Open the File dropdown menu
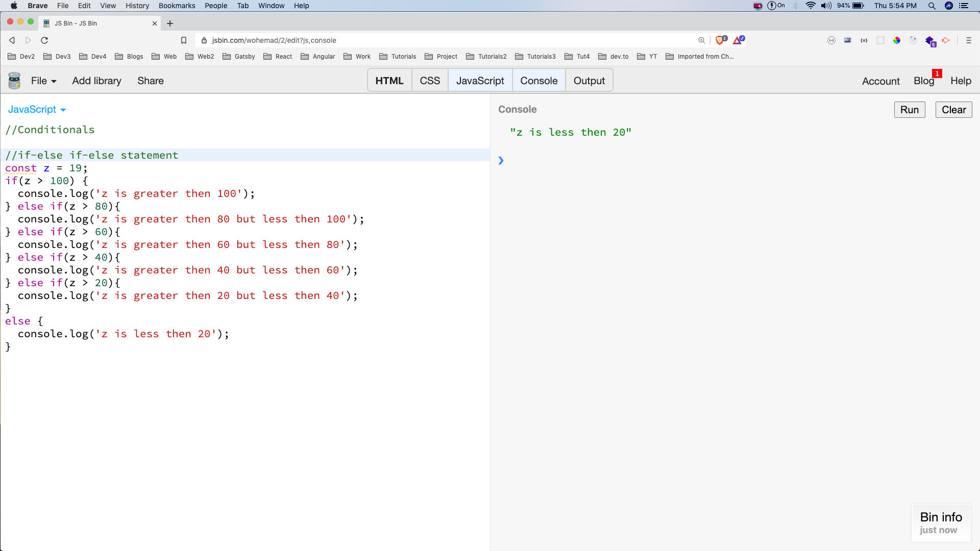The height and width of the screenshot is (551, 980). pos(43,81)
